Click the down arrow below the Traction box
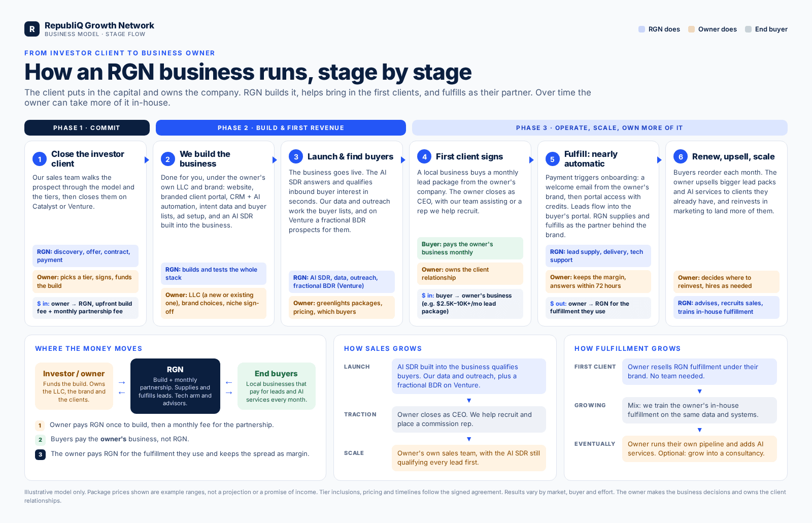Screen dimensions: 812x523 pyautogui.click(x=469, y=439)
